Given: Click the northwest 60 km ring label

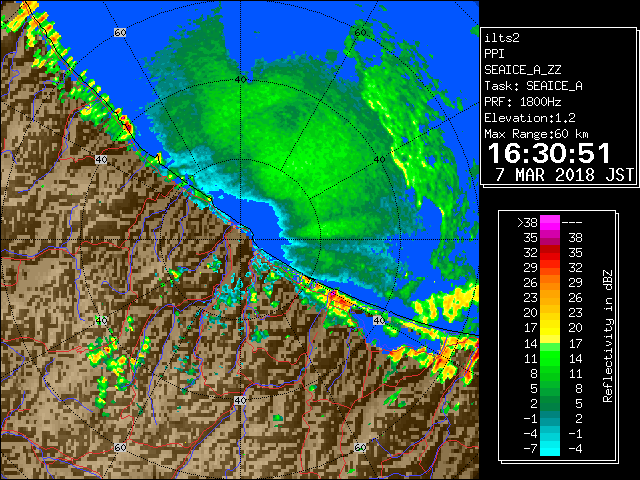Looking at the screenshot, I should [120, 32].
